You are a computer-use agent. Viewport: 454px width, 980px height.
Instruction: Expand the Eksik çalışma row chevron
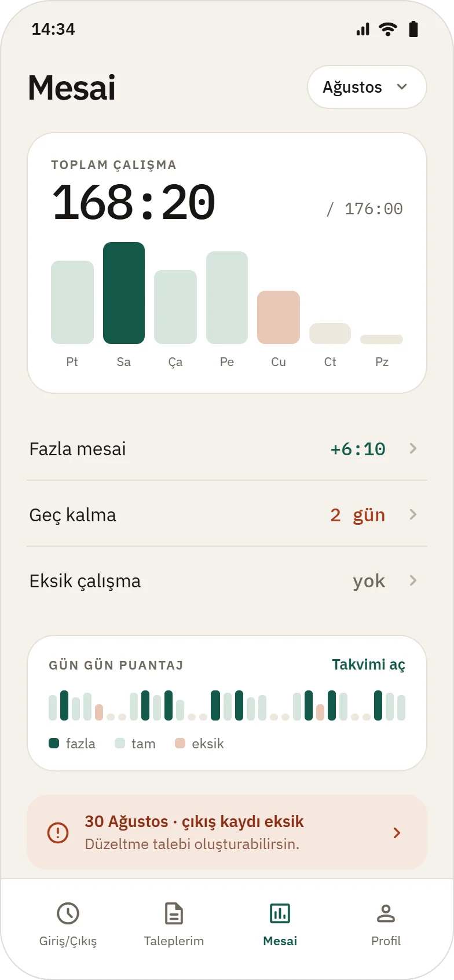coord(413,580)
